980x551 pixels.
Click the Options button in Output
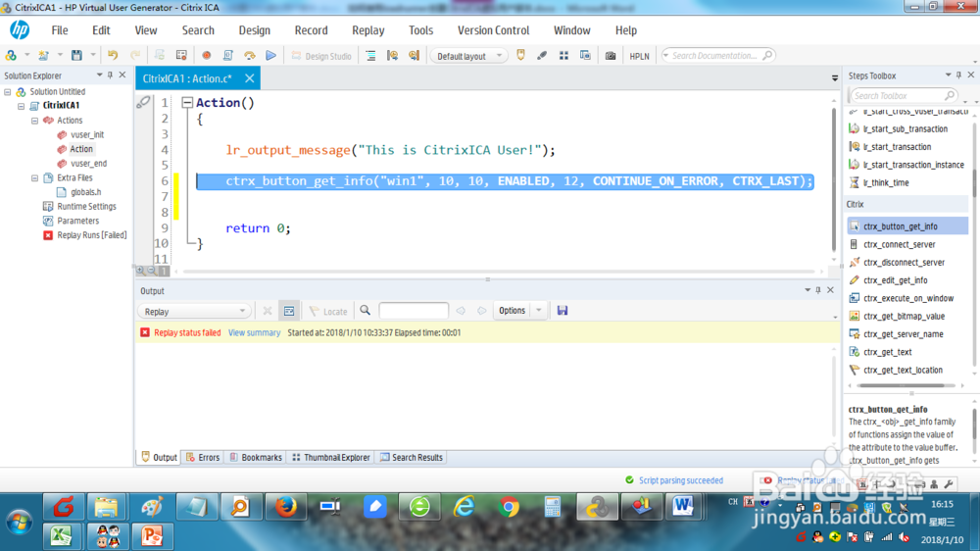pos(512,310)
